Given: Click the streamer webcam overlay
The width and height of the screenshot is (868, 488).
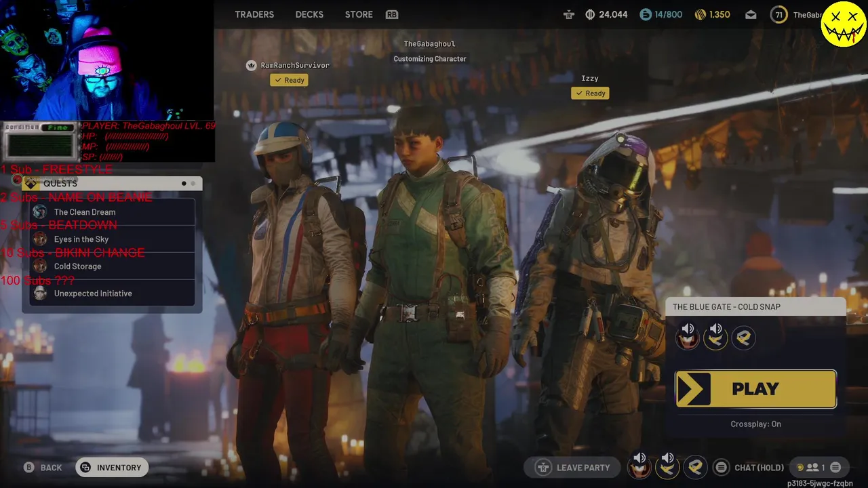Looking at the screenshot, I should (x=107, y=61).
